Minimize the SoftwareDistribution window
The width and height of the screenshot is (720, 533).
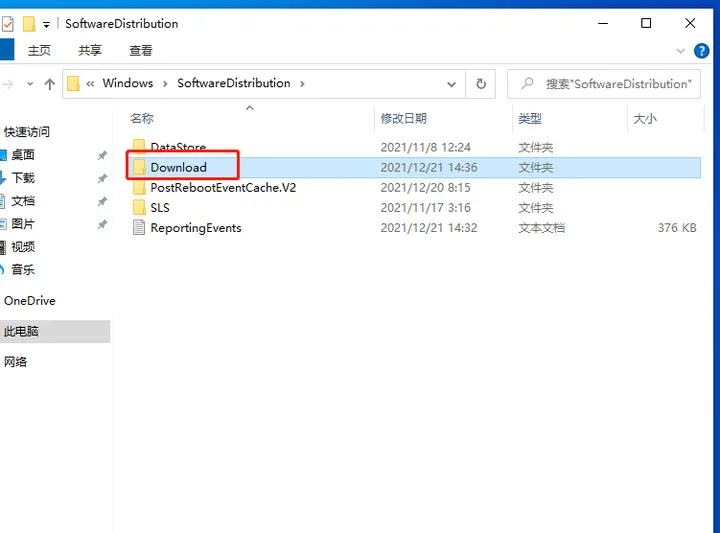[603, 23]
